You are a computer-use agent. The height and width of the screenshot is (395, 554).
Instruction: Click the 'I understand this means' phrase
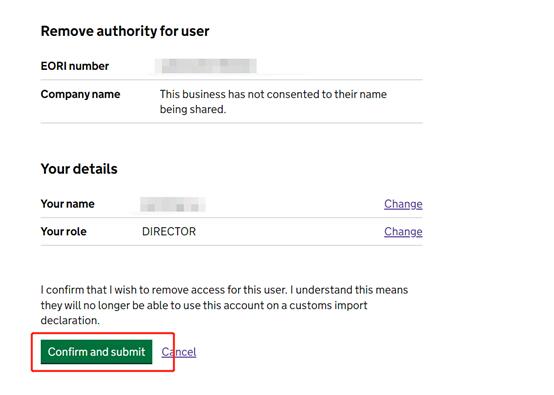click(x=349, y=290)
